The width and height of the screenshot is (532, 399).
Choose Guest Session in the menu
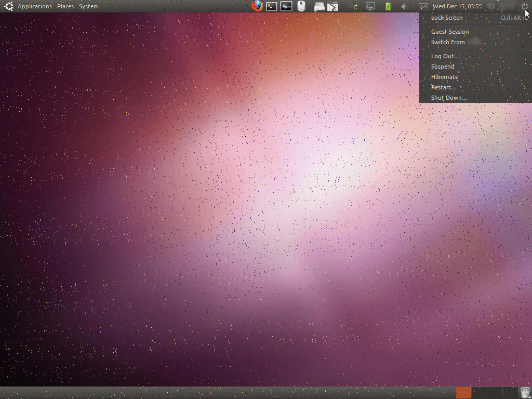(x=450, y=32)
